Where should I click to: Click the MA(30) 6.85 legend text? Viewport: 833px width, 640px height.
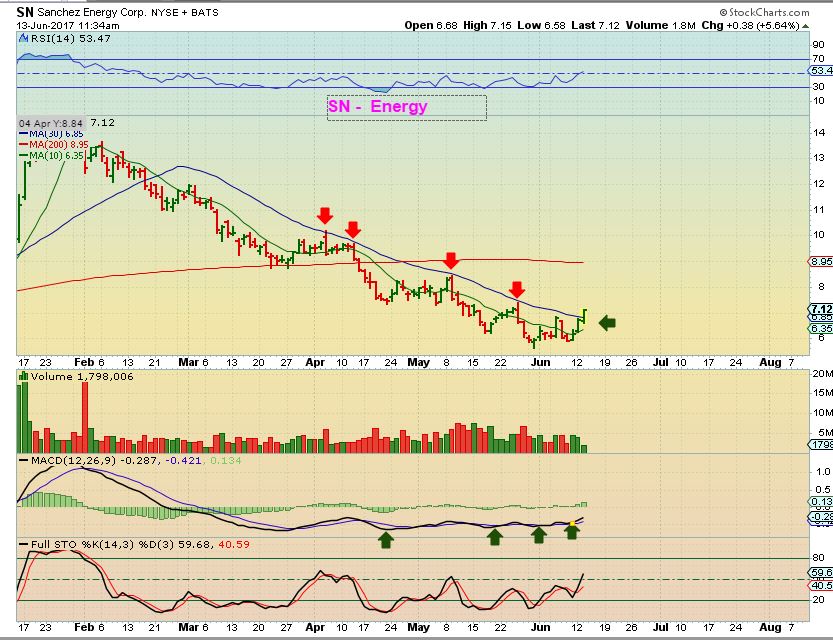(56, 134)
